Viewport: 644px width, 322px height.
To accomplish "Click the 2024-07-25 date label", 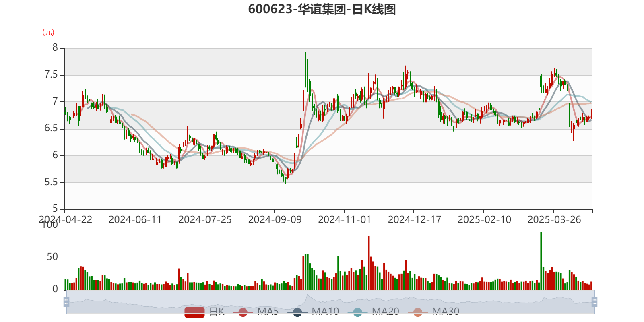I will pos(205,220).
